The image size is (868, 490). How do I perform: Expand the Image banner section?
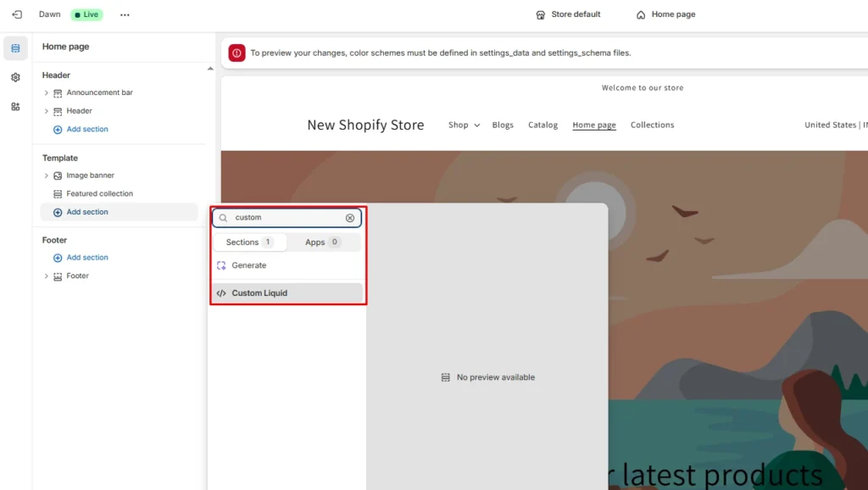click(x=47, y=175)
